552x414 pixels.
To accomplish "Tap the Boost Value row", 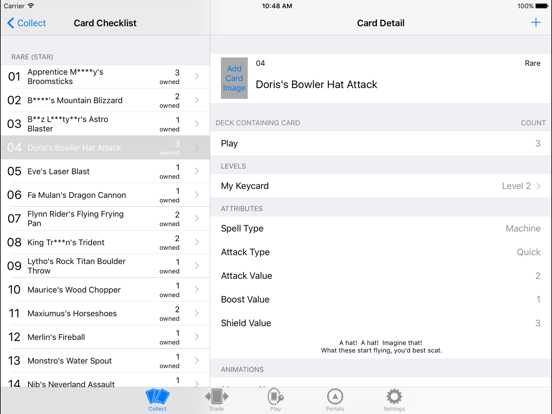I will (x=381, y=299).
